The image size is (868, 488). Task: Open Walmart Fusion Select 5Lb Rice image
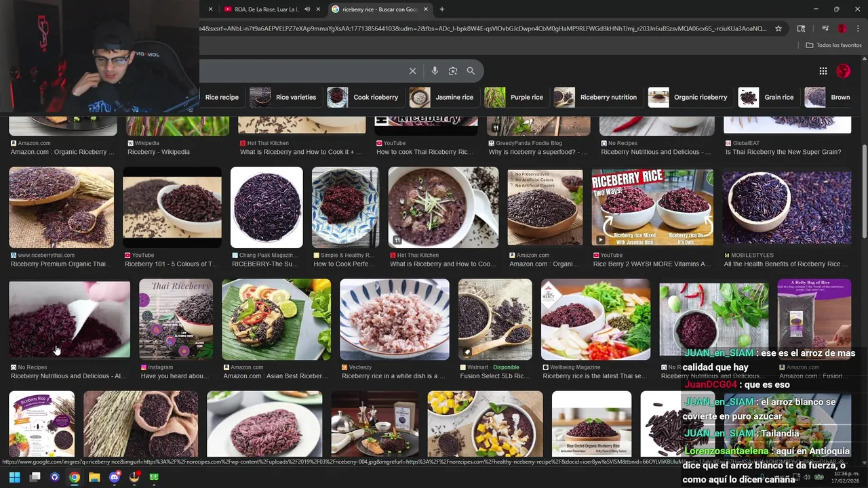click(x=495, y=319)
